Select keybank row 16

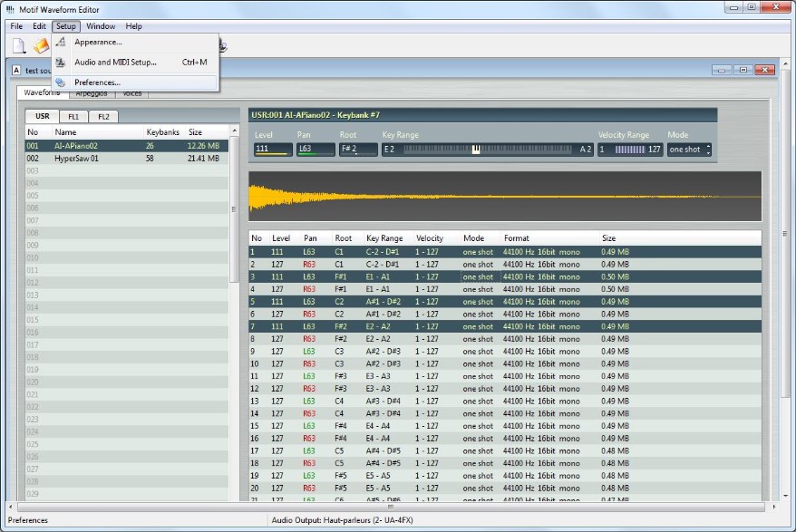pyautogui.click(x=505, y=439)
